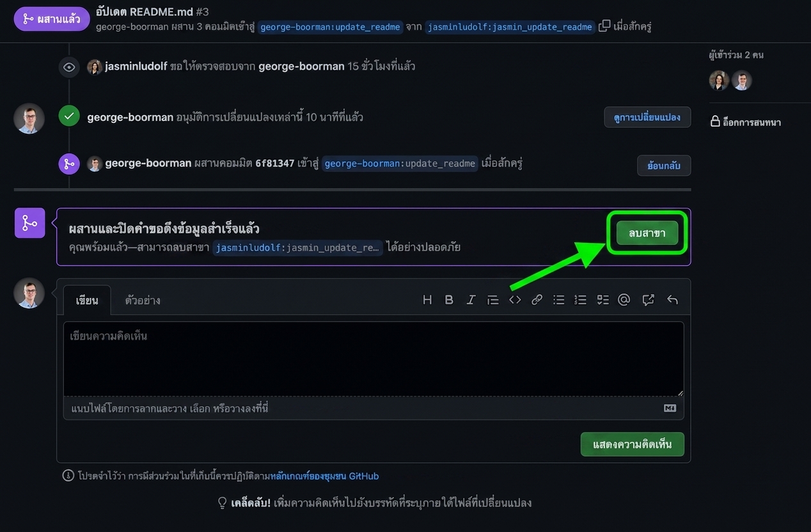Click the green approval checkmark icon
The image size is (811, 532).
[69, 116]
